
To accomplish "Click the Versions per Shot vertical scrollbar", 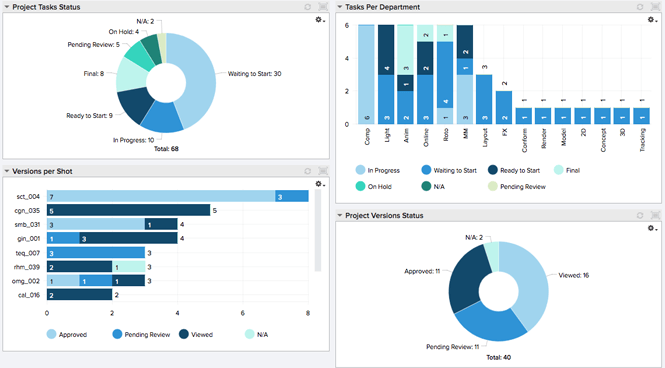I will 318,230.
